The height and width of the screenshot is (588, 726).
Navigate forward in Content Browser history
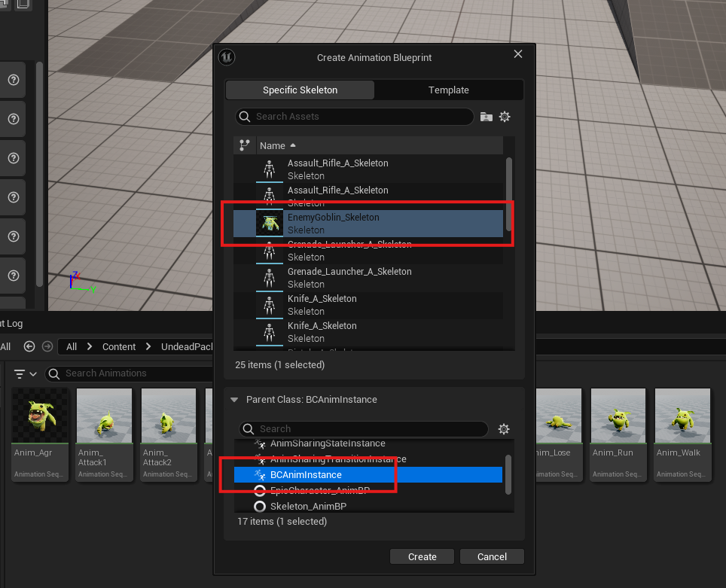coord(47,346)
